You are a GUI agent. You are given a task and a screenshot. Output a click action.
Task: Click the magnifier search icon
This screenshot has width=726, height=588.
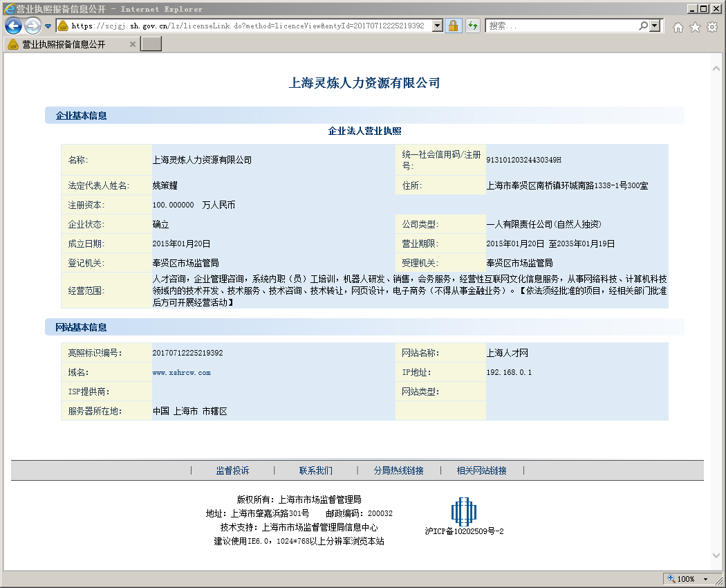[x=643, y=26]
